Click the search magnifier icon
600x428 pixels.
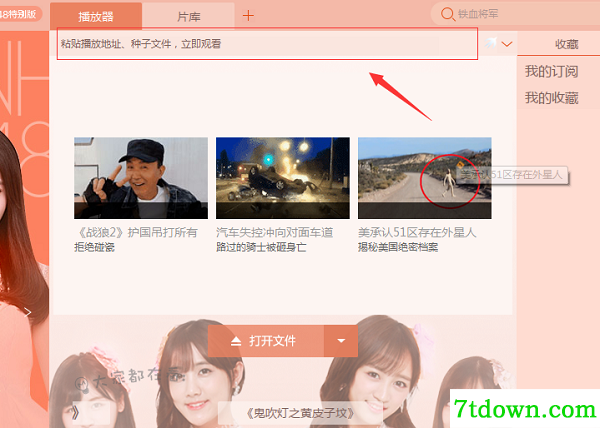(x=447, y=14)
